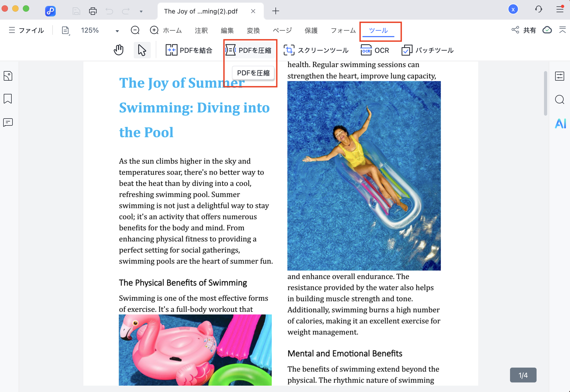This screenshot has width=570, height=392.
Task: Open the thumbnails panel in left sidebar
Action: (8, 76)
